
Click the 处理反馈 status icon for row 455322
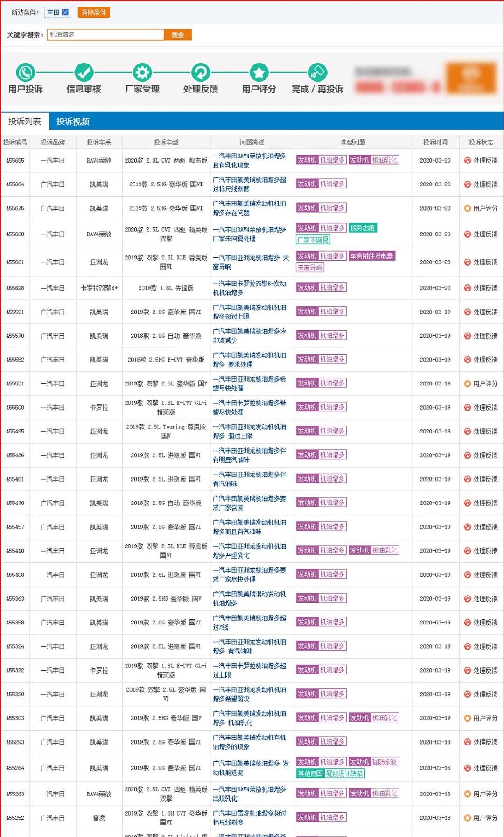click(467, 670)
